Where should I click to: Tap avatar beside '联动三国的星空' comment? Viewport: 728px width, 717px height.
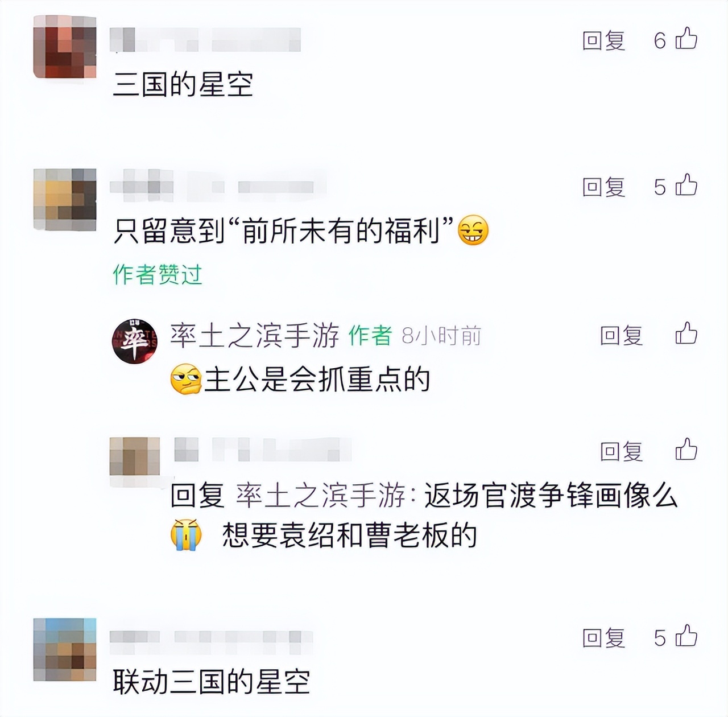click(x=64, y=649)
